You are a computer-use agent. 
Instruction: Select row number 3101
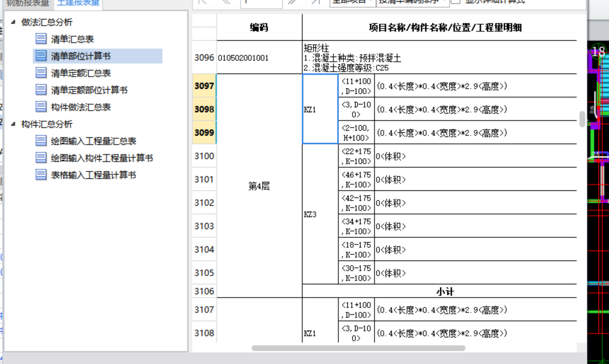coord(204,179)
